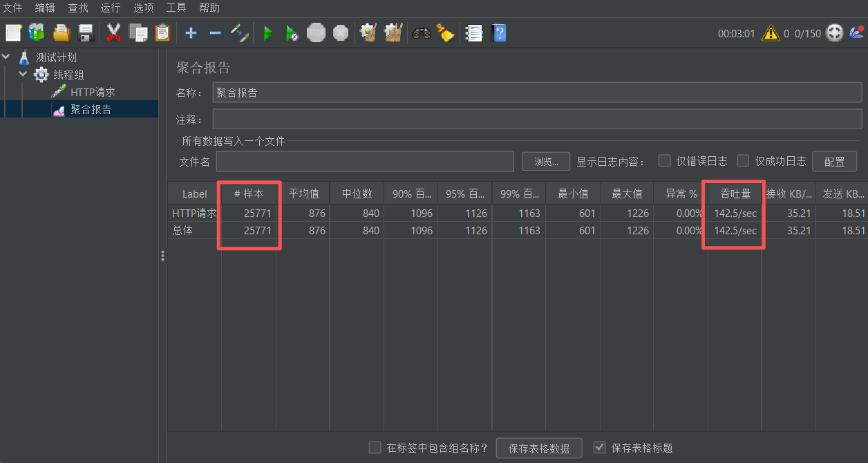Collapse the 线程组 tree node

(x=22, y=74)
